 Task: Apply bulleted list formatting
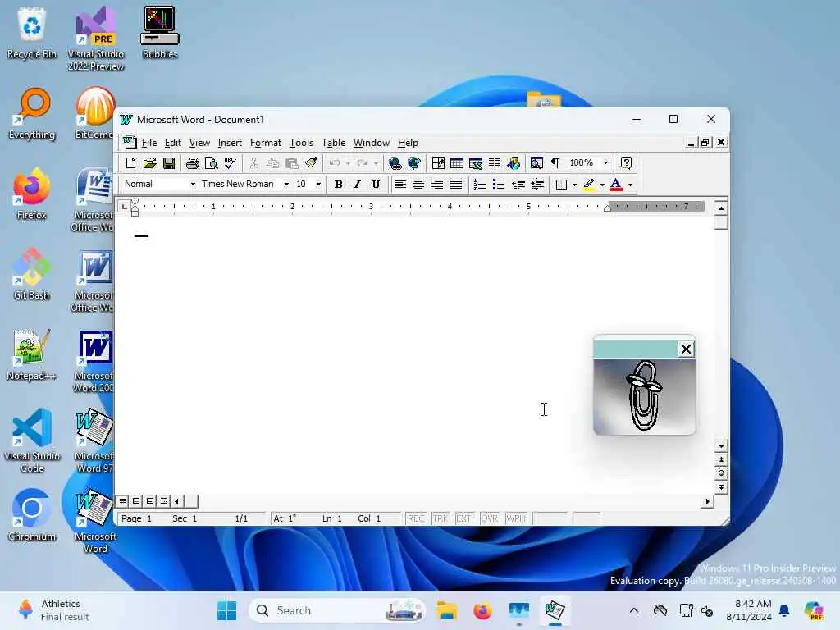[499, 185]
